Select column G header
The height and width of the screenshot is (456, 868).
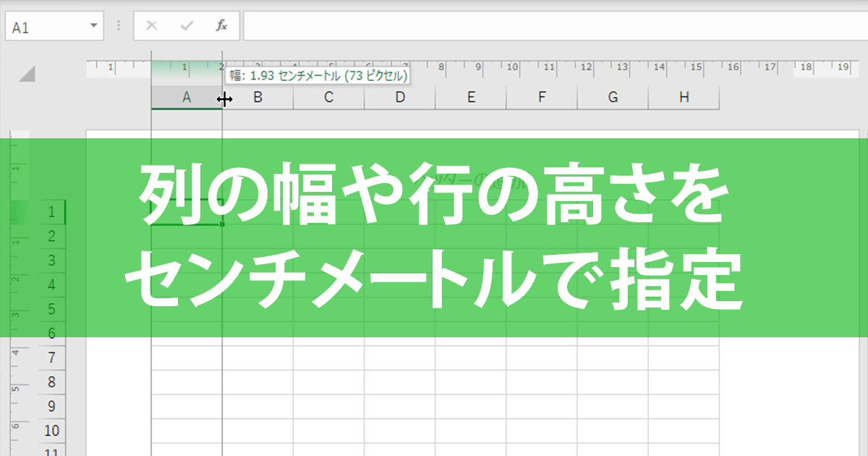[x=613, y=98]
